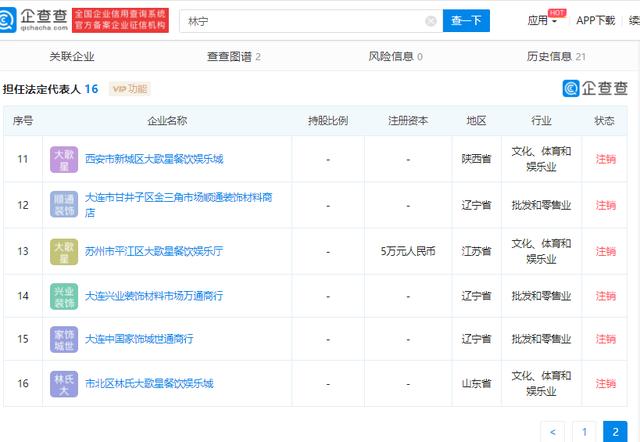Click the Qichacha logo icon
The height and width of the screenshot is (442, 640).
point(7,20)
